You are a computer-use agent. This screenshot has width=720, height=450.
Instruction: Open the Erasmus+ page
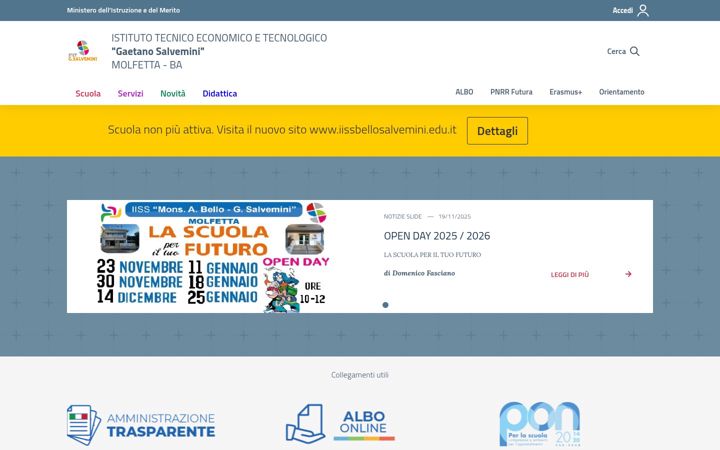click(566, 92)
